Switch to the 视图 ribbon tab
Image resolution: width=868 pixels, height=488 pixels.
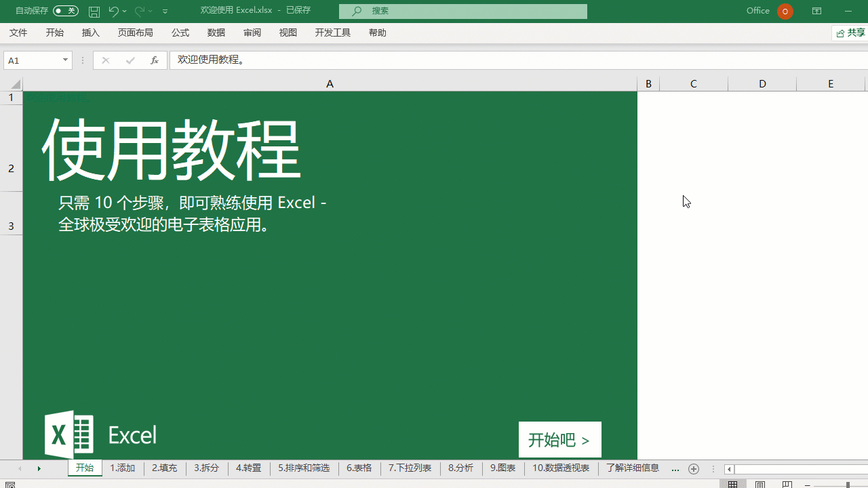[x=288, y=33]
